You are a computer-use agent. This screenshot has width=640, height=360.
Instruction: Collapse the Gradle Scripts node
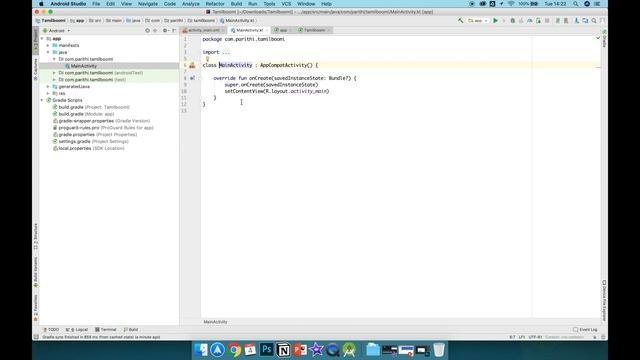tap(42, 100)
